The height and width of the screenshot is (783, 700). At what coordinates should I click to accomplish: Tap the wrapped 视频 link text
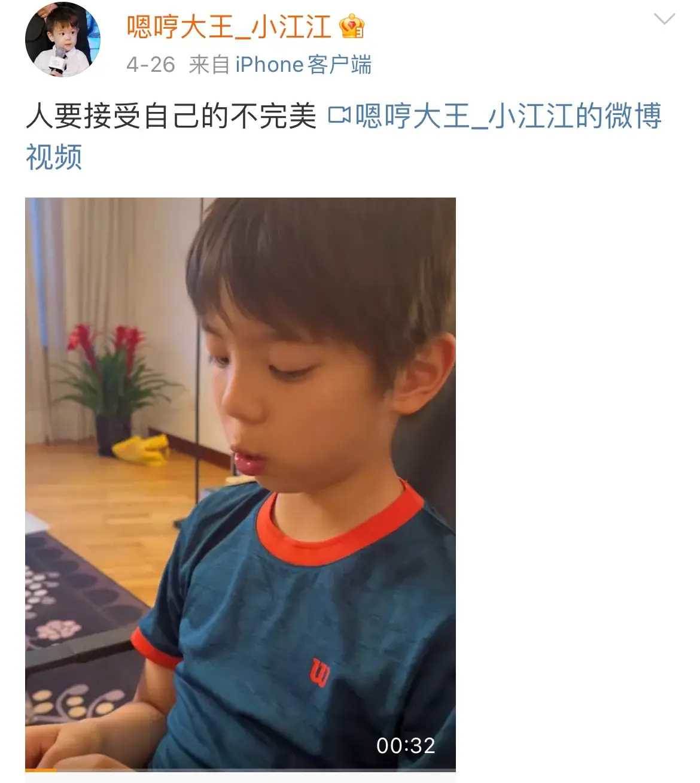(54, 157)
